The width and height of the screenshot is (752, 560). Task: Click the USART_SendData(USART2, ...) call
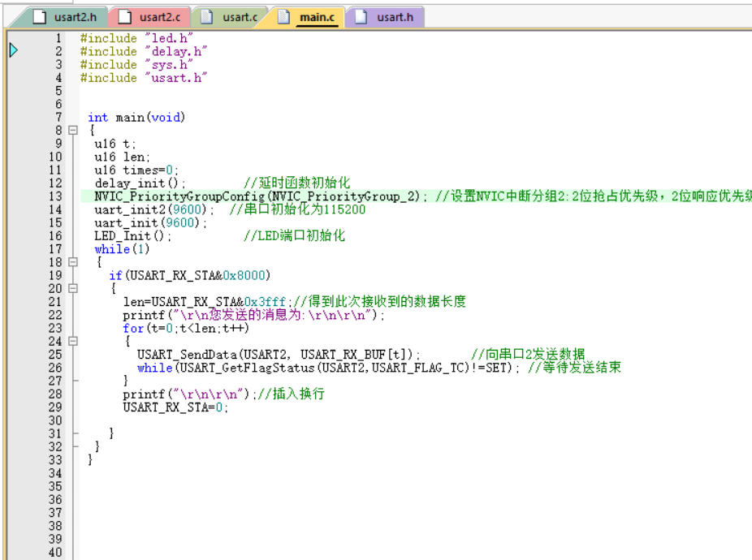pyautogui.click(x=279, y=355)
